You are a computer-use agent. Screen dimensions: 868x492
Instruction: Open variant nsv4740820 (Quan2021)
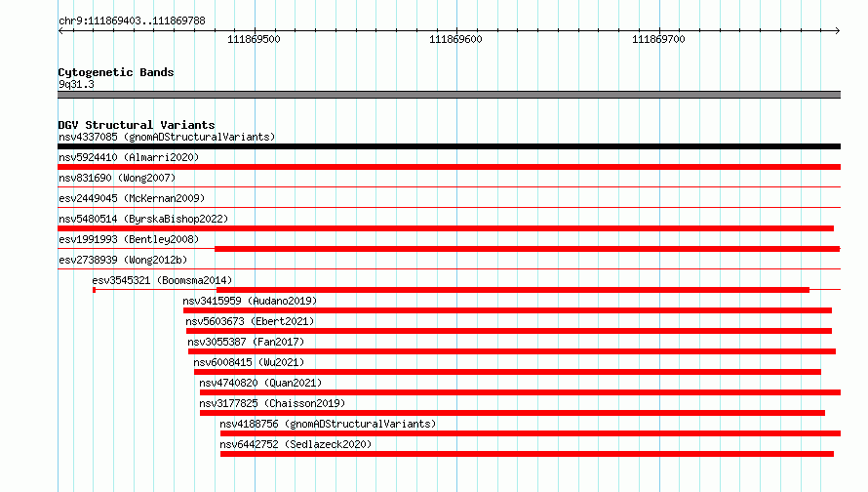[260, 383]
